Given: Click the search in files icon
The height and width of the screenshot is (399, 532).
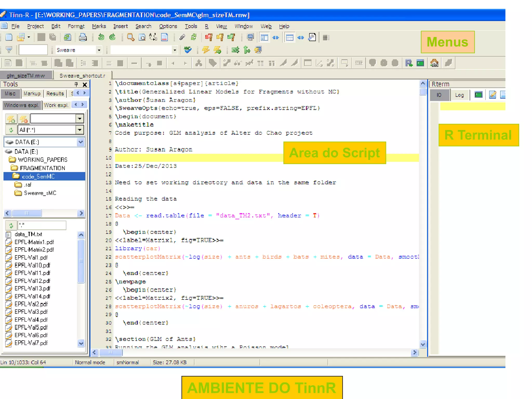Looking at the screenshot, I should [142, 37].
